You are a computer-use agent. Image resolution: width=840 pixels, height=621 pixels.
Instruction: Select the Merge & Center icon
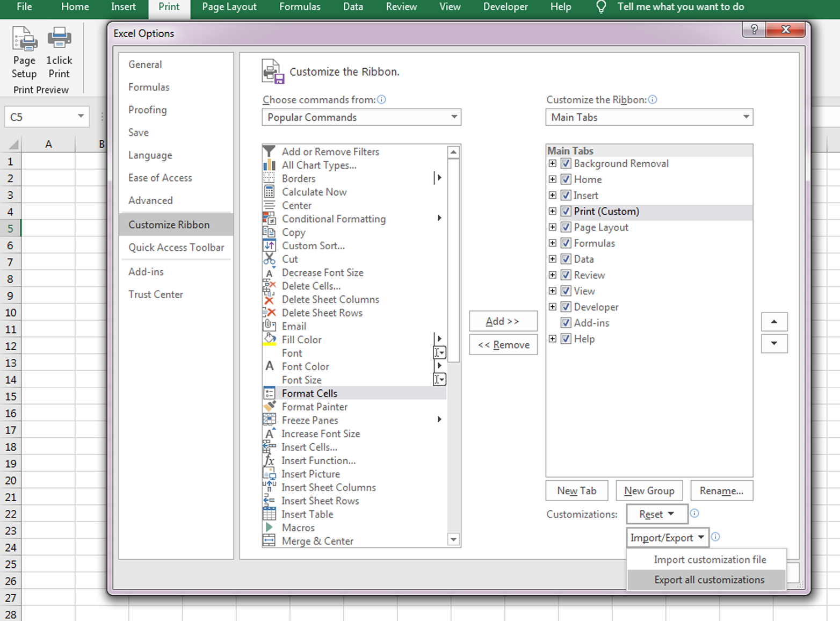269,541
